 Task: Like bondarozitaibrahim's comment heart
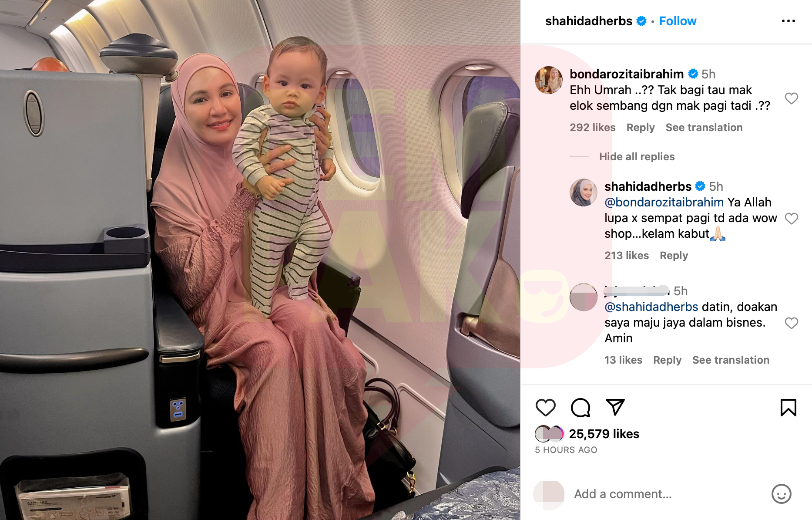792,98
